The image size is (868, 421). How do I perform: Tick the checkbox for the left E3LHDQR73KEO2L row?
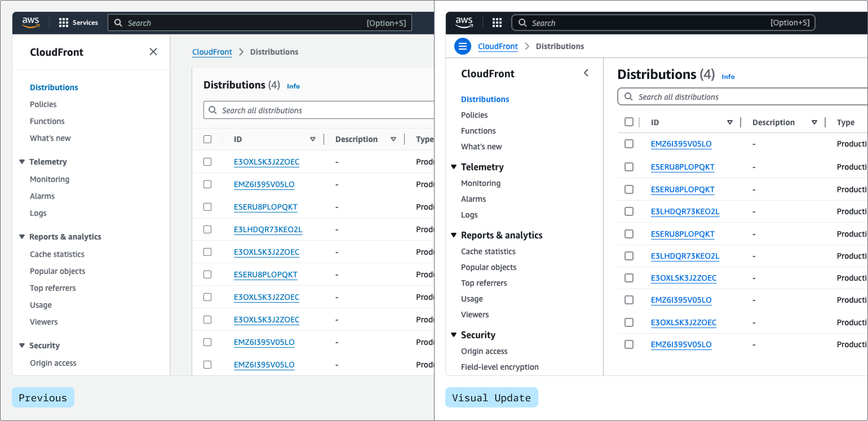click(207, 229)
